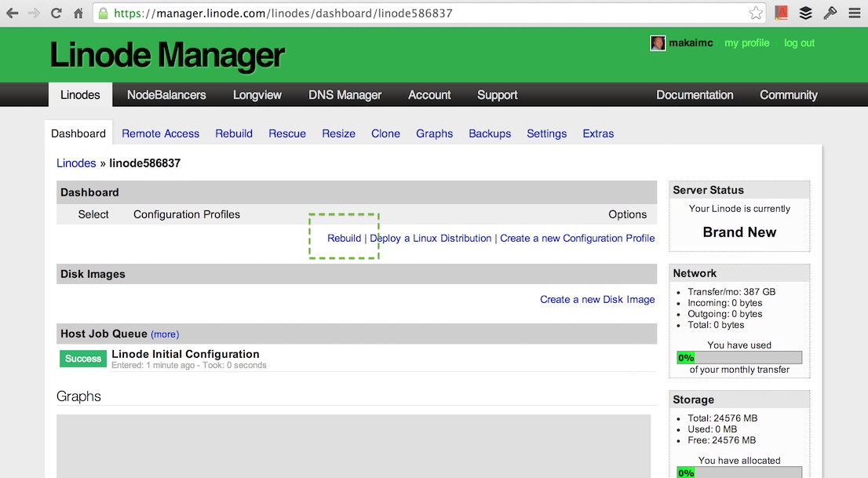The width and height of the screenshot is (868, 478).
Task: Click the monthly transfer usage progress bar
Action: click(739, 358)
